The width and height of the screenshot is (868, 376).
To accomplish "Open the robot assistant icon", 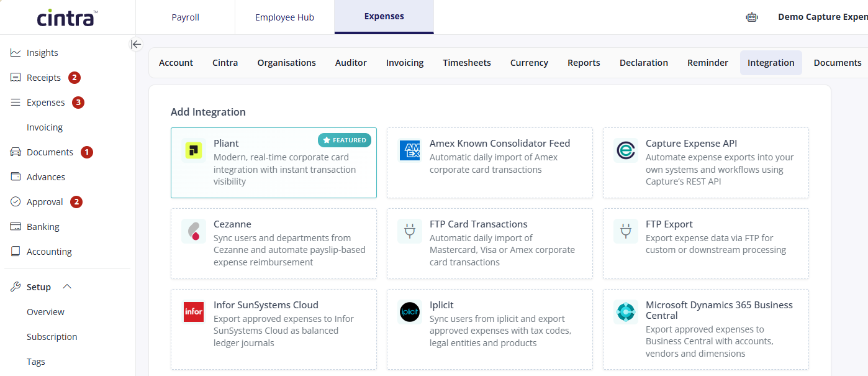I will (x=752, y=17).
